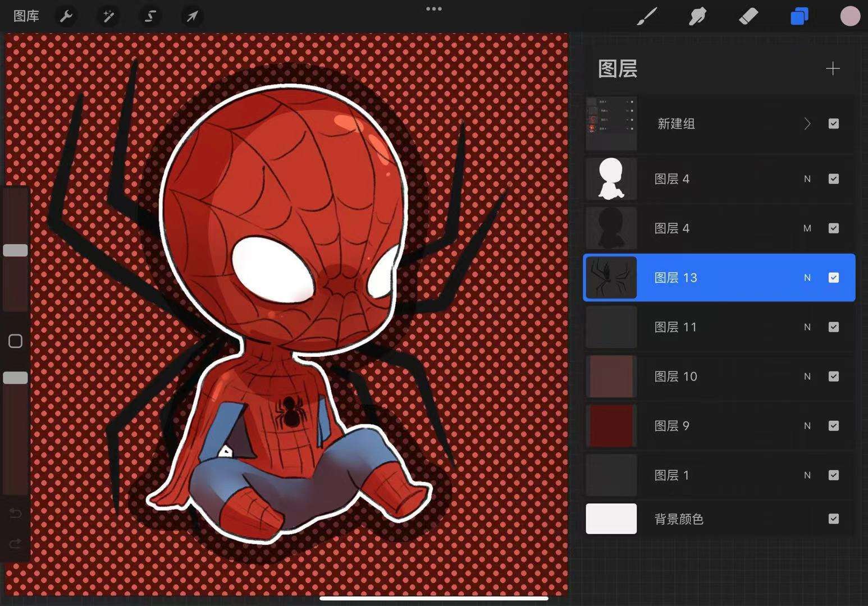This screenshot has height=606, width=868.
Task: Redo using the sidebar redo arrow
Action: click(15, 543)
